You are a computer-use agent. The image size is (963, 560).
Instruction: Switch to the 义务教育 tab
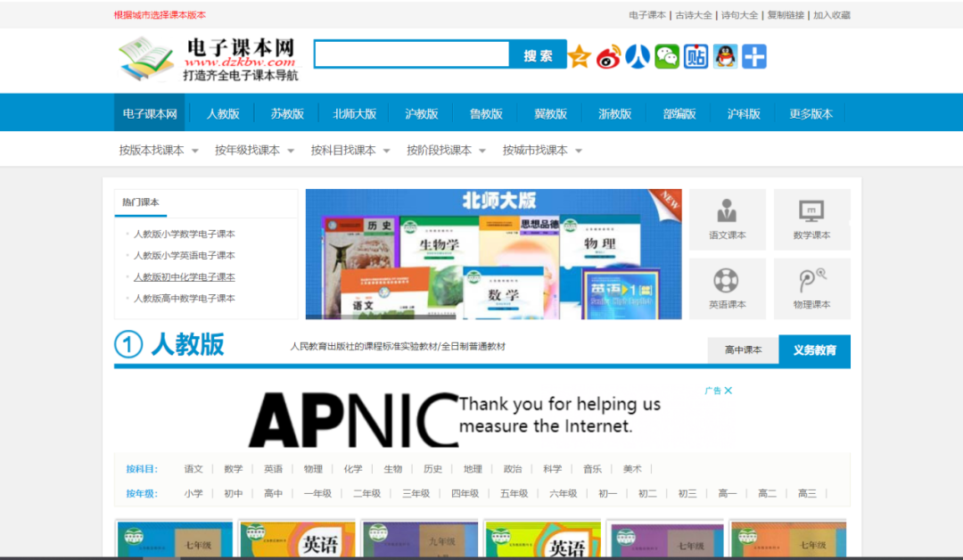pyautogui.click(x=813, y=350)
